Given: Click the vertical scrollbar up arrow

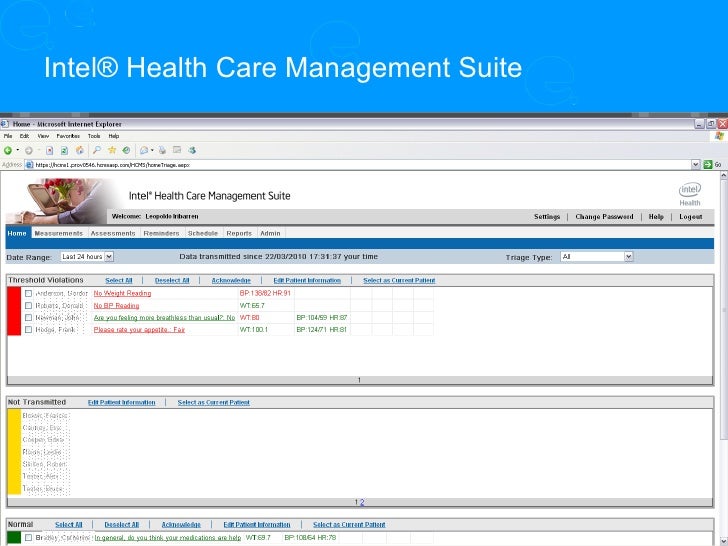Looking at the screenshot, I should tap(723, 176).
